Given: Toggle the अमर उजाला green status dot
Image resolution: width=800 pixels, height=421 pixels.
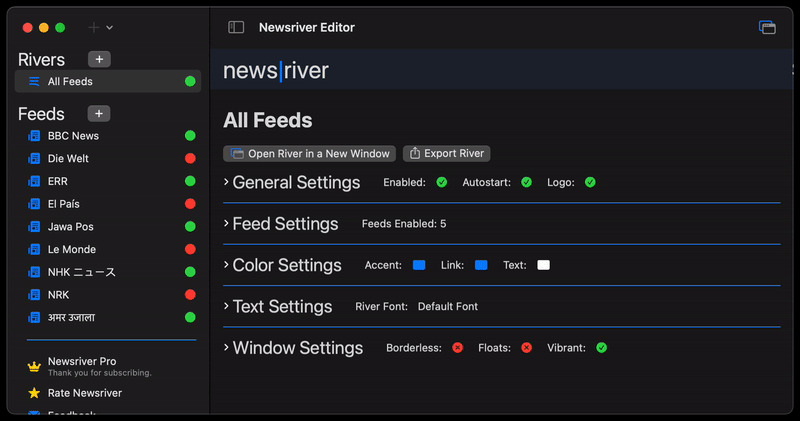Looking at the screenshot, I should [x=190, y=317].
